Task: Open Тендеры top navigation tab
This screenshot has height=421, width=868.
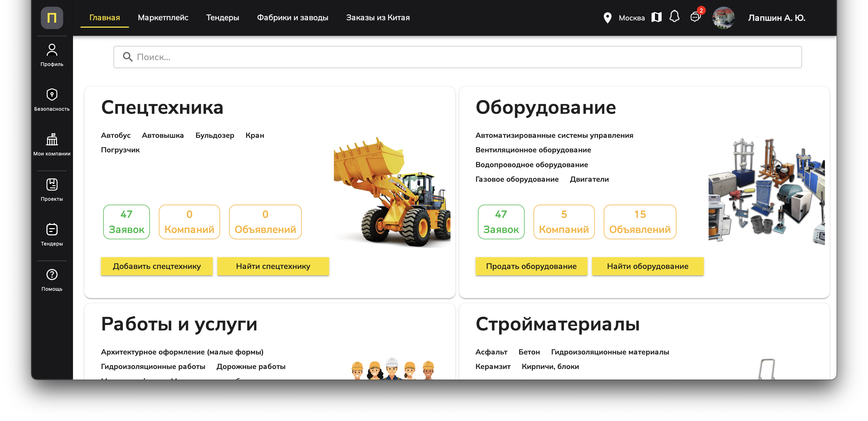Action: click(x=223, y=18)
